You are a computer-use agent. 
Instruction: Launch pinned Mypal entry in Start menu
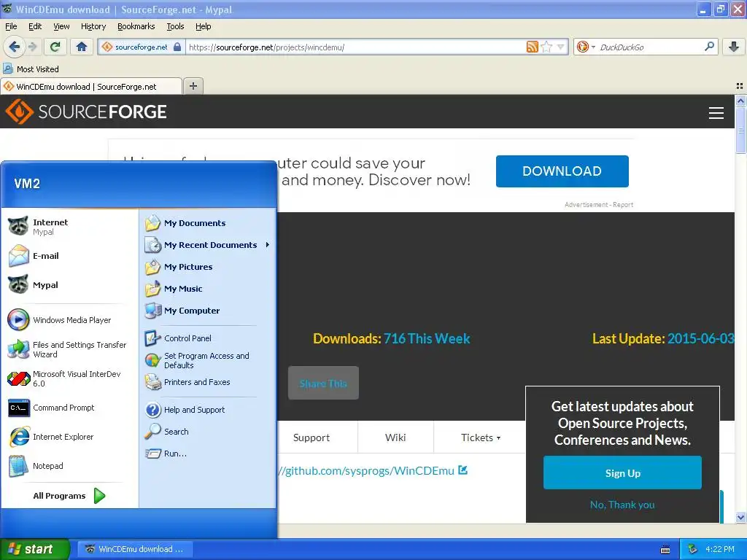70,285
